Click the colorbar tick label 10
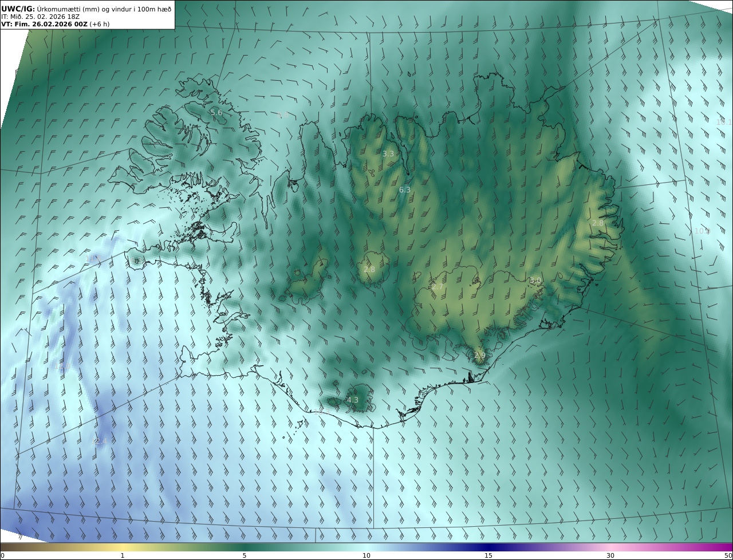 tap(366, 555)
